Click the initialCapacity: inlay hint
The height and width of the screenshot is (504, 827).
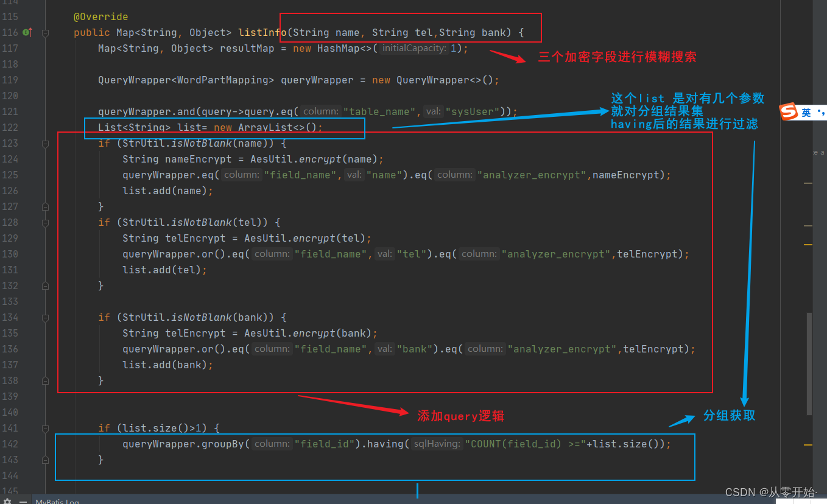415,48
